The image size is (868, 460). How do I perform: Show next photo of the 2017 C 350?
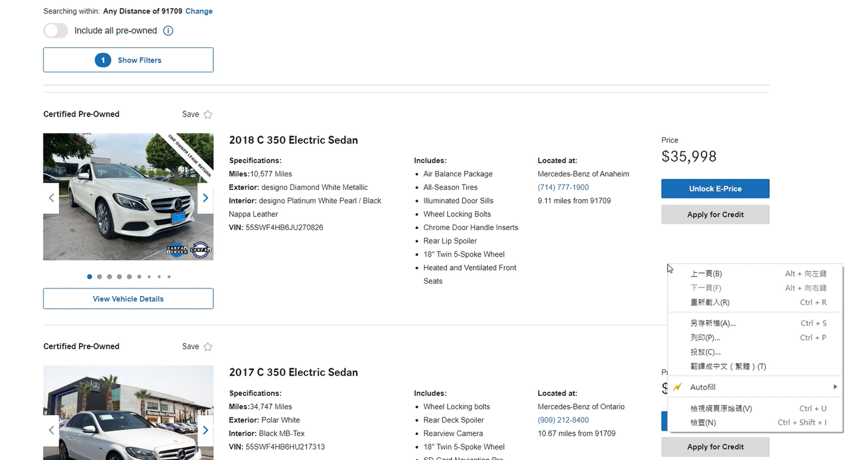pos(205,430)
